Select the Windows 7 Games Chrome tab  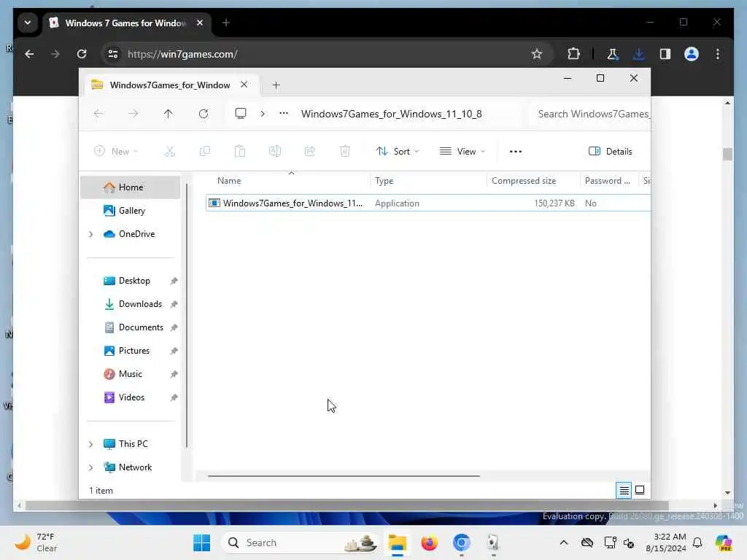[x=125, y=23]
